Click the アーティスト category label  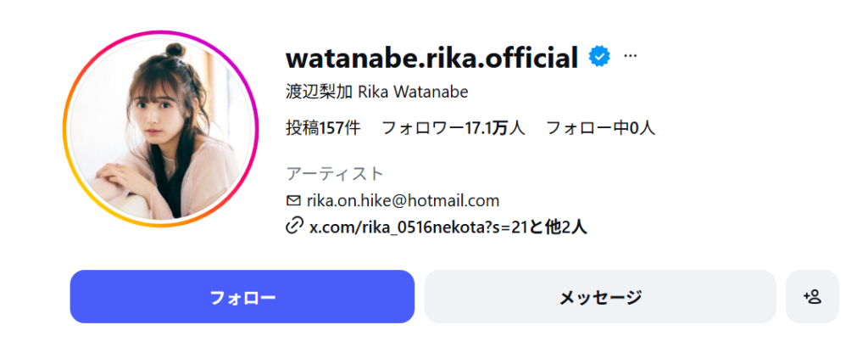pos(335,174)
